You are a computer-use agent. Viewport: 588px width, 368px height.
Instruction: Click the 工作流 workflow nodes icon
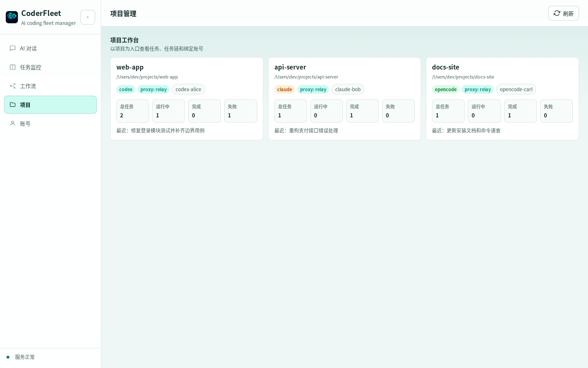click(13, 86)
